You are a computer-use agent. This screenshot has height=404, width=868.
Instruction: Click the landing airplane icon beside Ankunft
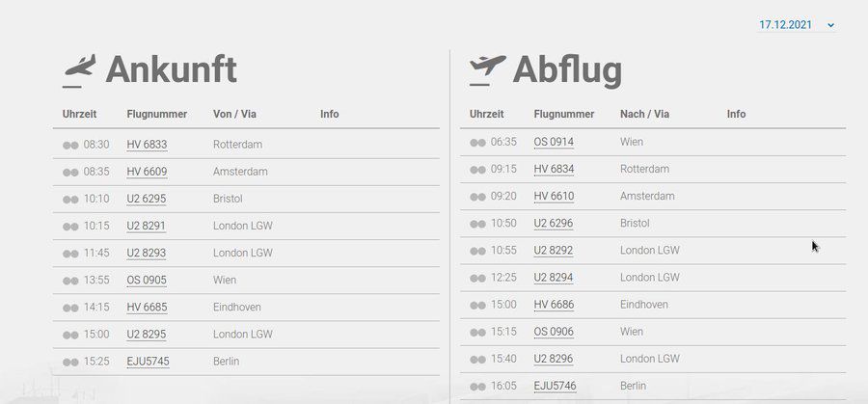click(x=79, y=69)
